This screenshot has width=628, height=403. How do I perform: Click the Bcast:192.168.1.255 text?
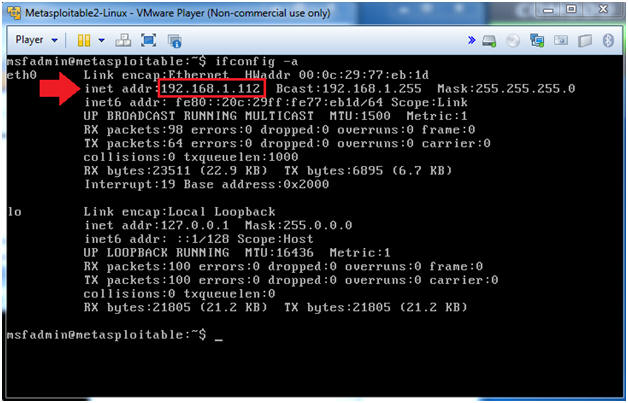[x=348, y=89]
